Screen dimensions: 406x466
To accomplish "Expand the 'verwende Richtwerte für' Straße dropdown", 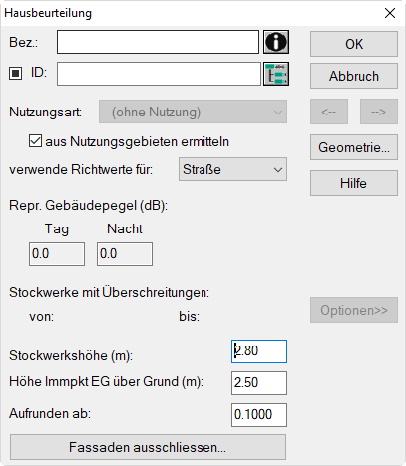I will pyautogui.click(x=233, y=169).
